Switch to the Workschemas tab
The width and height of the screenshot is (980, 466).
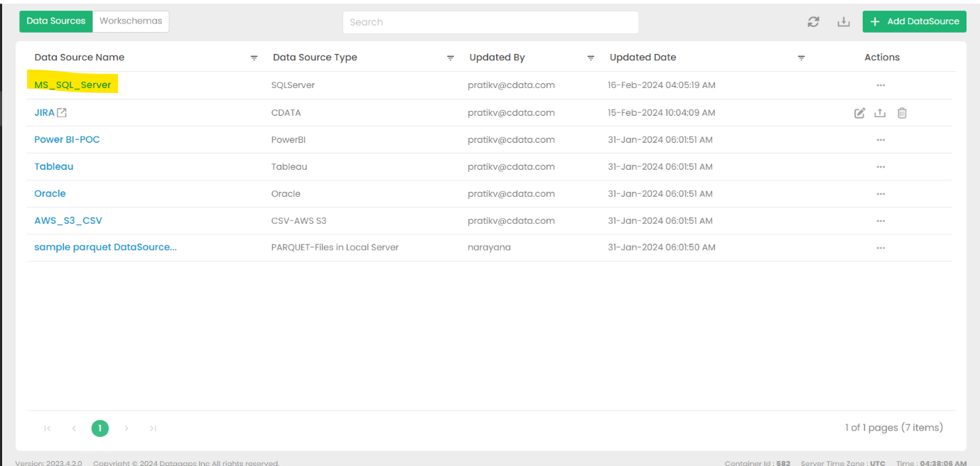pyautogui.click(x=131, y=21)
